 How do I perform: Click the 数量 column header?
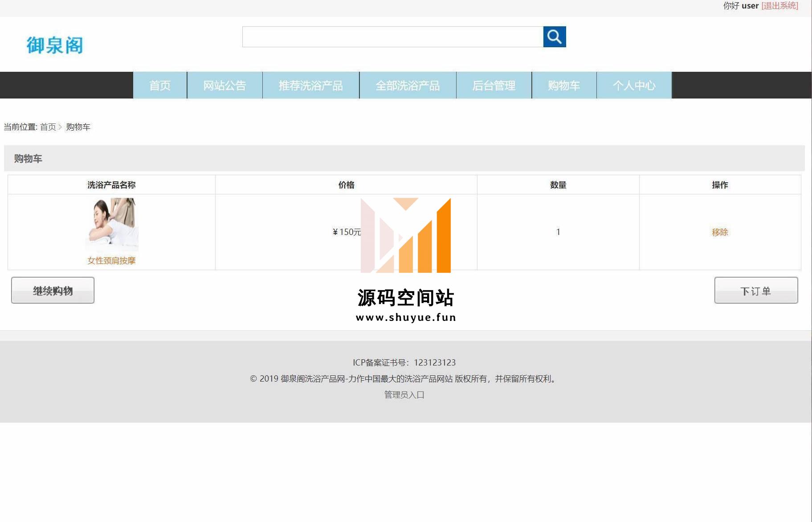coord(558,185)
